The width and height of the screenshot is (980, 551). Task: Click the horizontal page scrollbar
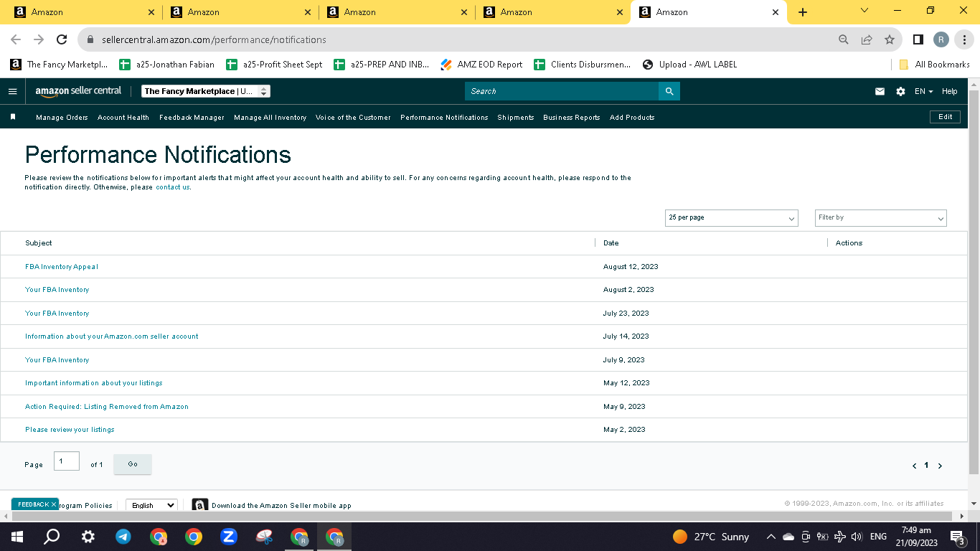pyautogui.click(x=484, y=517)
